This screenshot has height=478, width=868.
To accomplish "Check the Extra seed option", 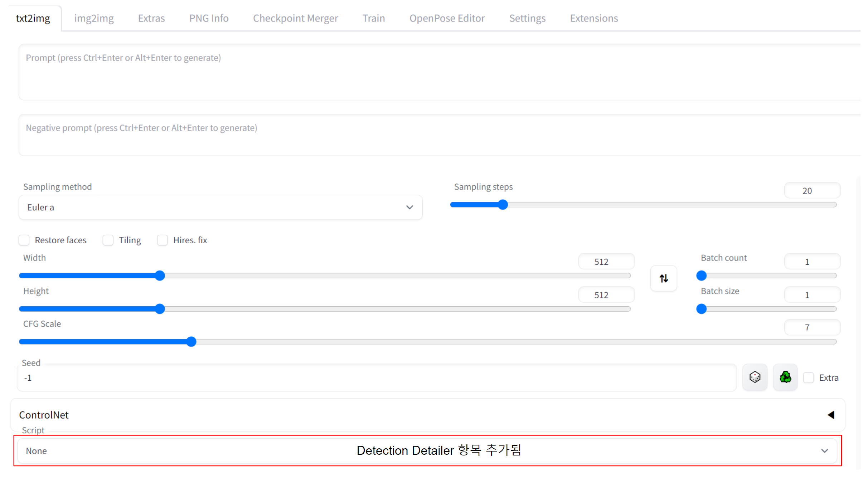I will [x=809, y=377].
